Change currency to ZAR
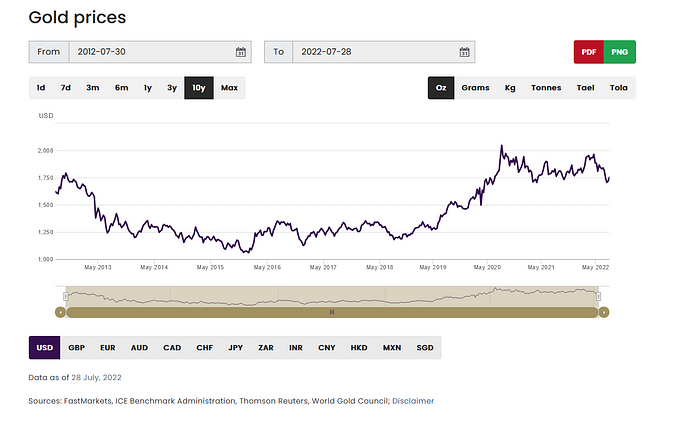The height and width of the screenshot is (439, 700). (x=266, y=347)
